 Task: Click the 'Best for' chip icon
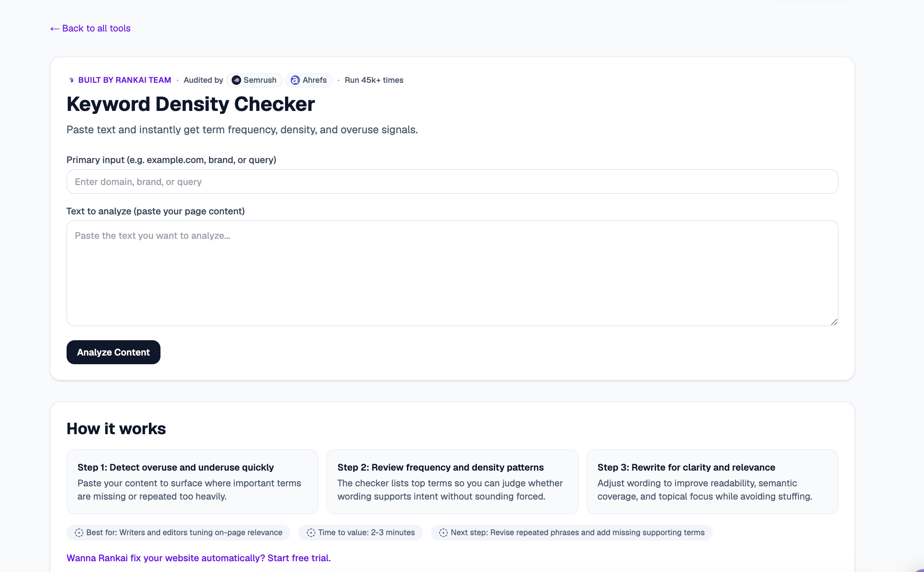coord(79,533)
